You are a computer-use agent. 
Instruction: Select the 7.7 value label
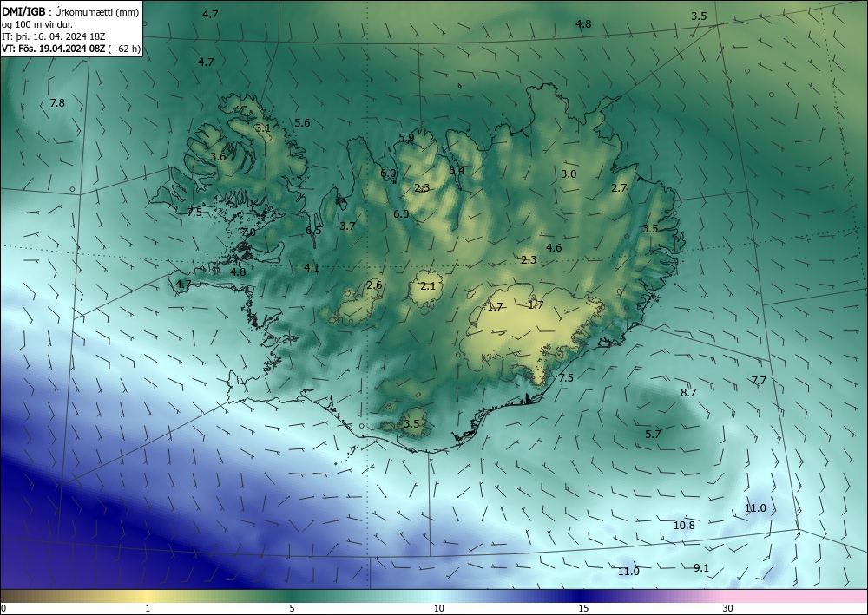coord(759,381)
